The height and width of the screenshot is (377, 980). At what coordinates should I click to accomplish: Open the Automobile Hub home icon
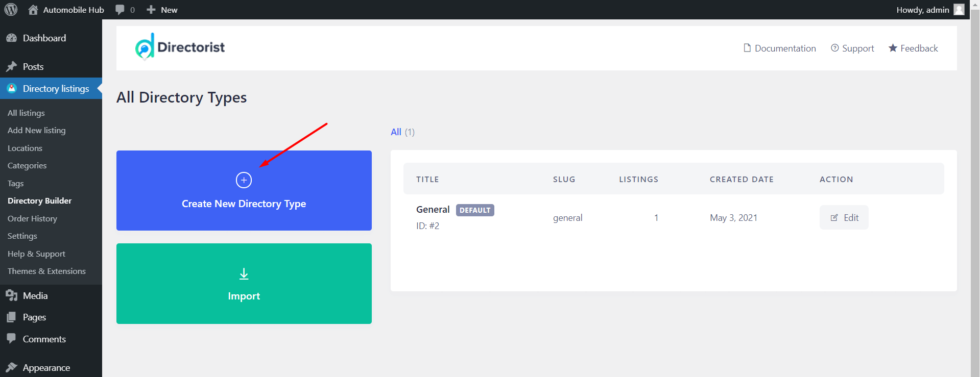click(x=33, y=10)
